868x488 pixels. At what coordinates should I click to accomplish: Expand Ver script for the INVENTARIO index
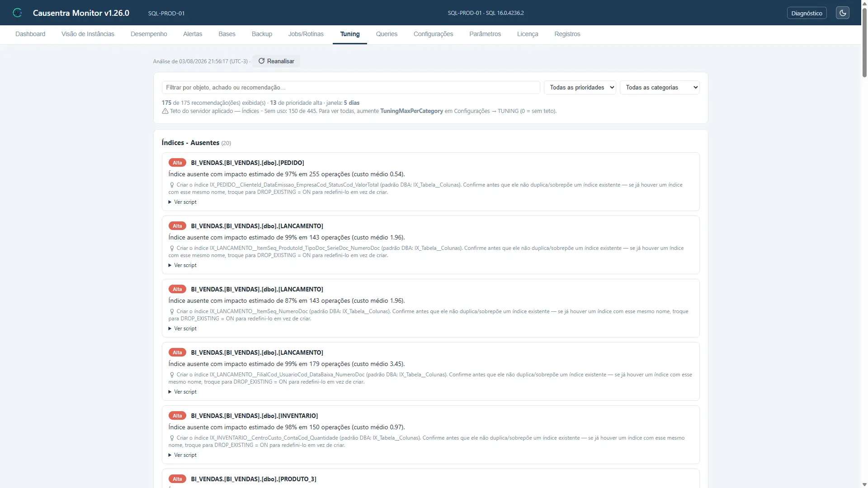(183, 455)
